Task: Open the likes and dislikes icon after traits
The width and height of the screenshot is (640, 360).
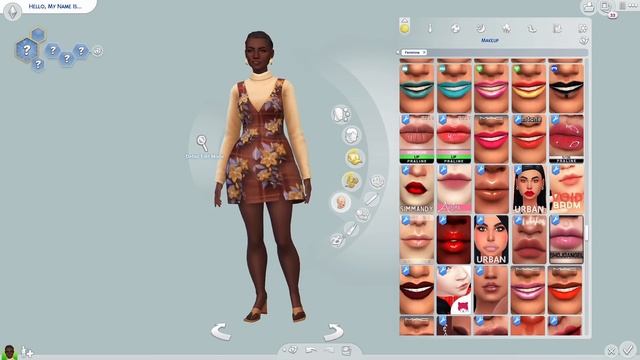Action: pyautogui.click(x=98, y=51)
